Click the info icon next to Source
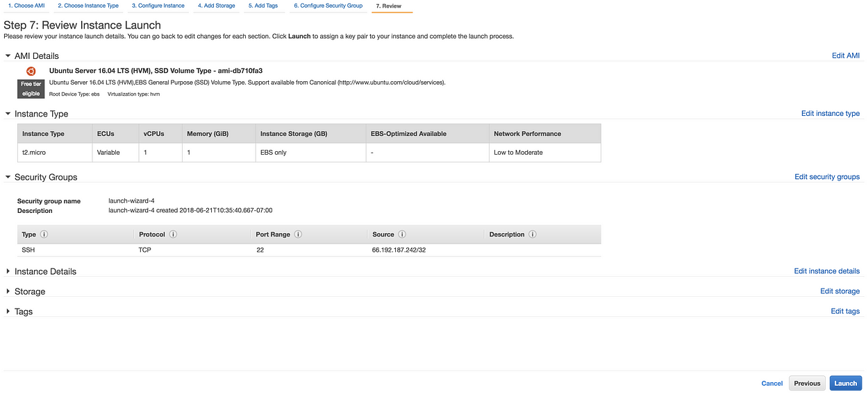The height and width of the screenshot is (394, 868). pos(402,234)
